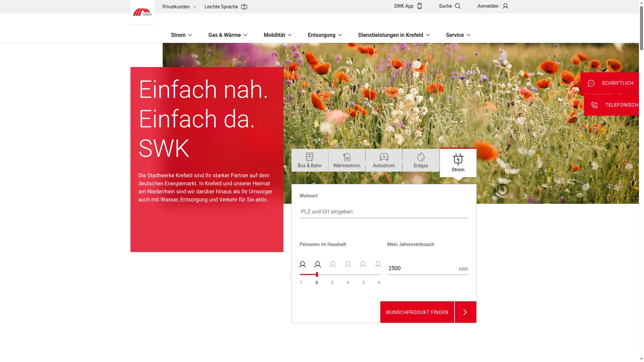Click the bus icon in Bus & Bahn
The height and width of the screenshot is (362, 644).
pos(310,157)
